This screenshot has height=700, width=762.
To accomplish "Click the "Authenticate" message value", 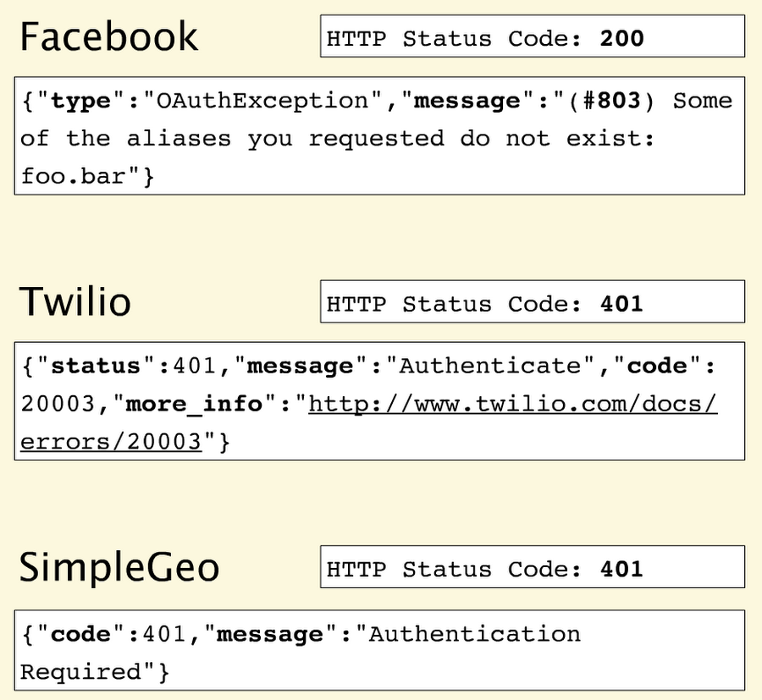I will [489, 367].
